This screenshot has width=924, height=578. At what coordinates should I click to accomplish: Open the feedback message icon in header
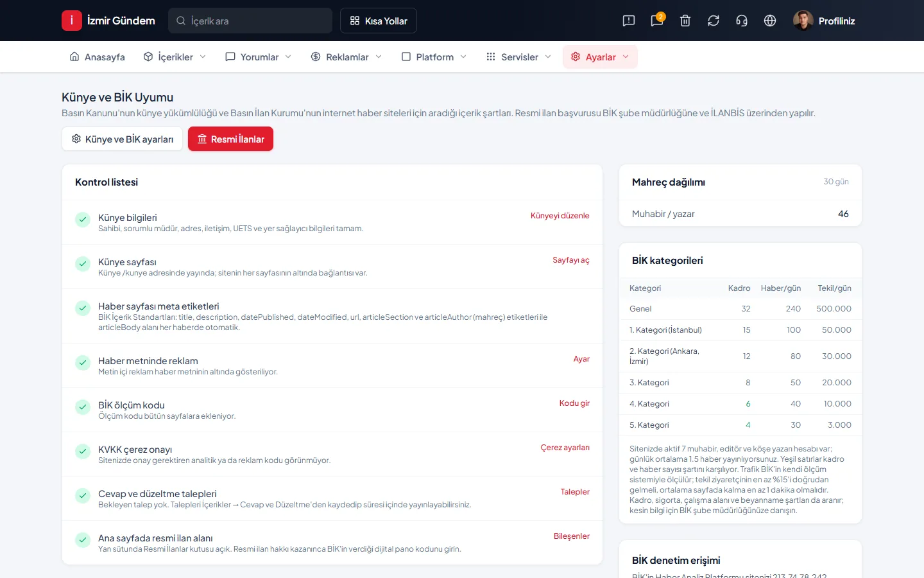click(x=629, y=21)
